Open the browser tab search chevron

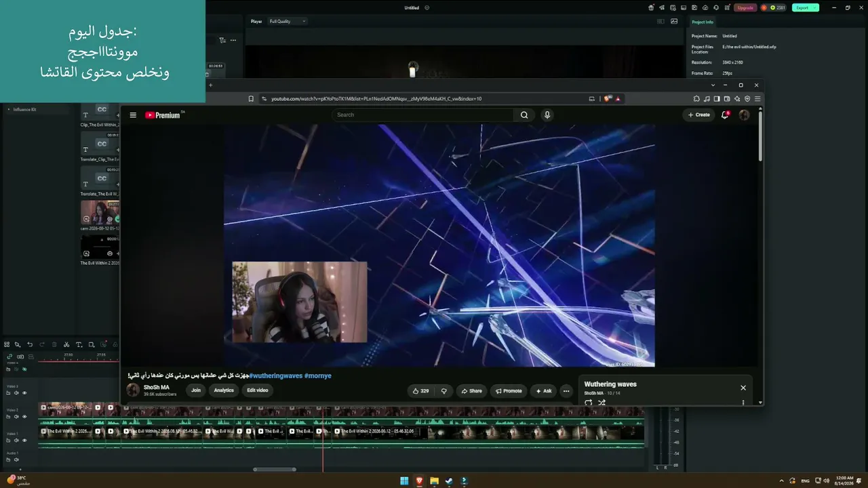(713, 85)
